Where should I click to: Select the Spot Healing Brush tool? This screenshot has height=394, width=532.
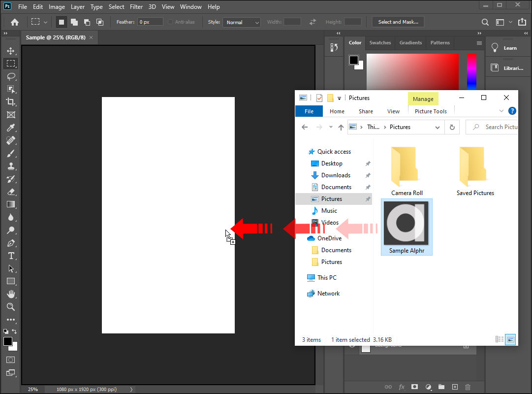pos(11,140)
